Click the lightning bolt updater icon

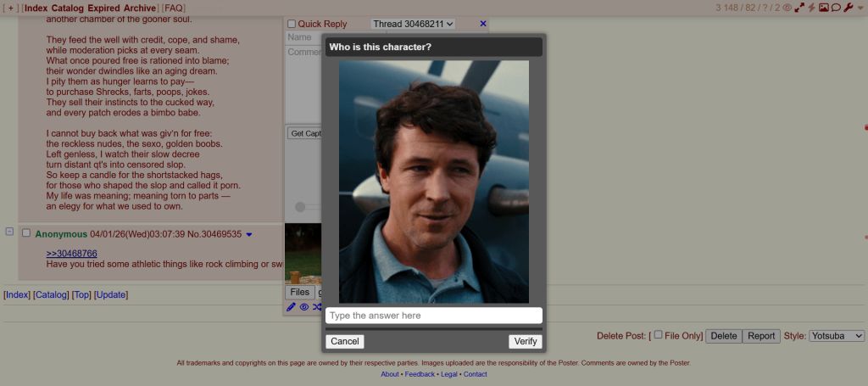[811, 8]
